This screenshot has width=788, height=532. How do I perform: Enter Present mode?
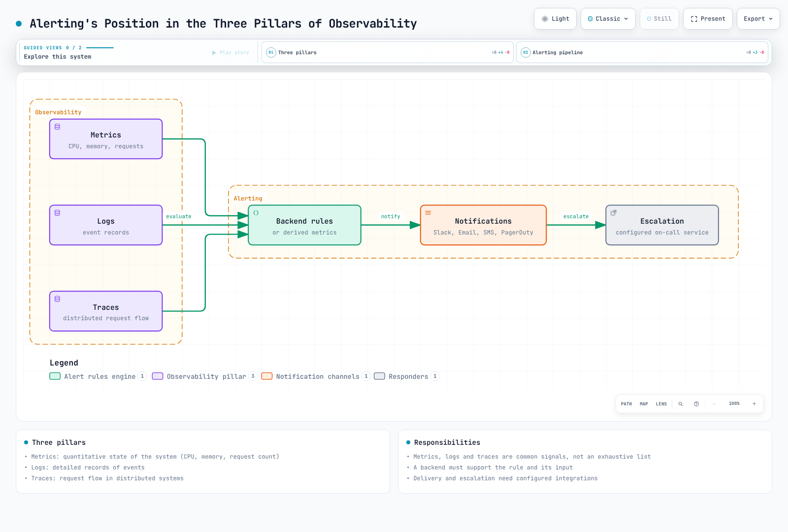708,19
